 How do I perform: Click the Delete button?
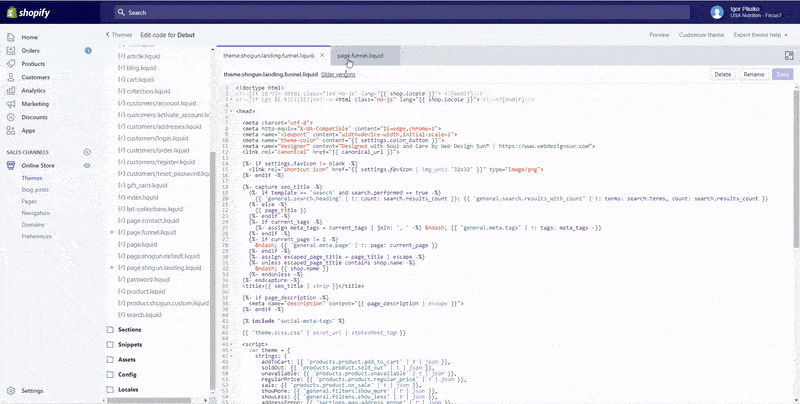[x=722, y=74]
